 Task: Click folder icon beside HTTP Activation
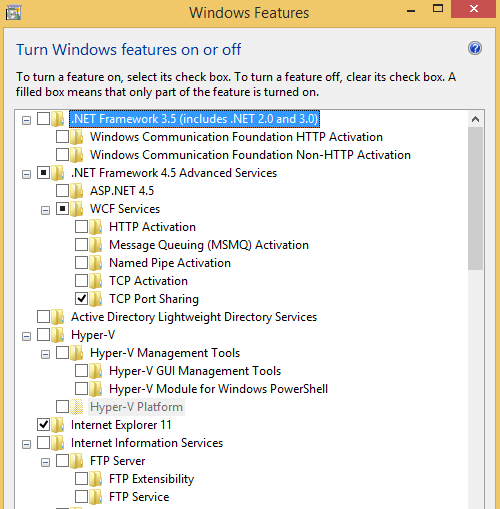(96, 227)
